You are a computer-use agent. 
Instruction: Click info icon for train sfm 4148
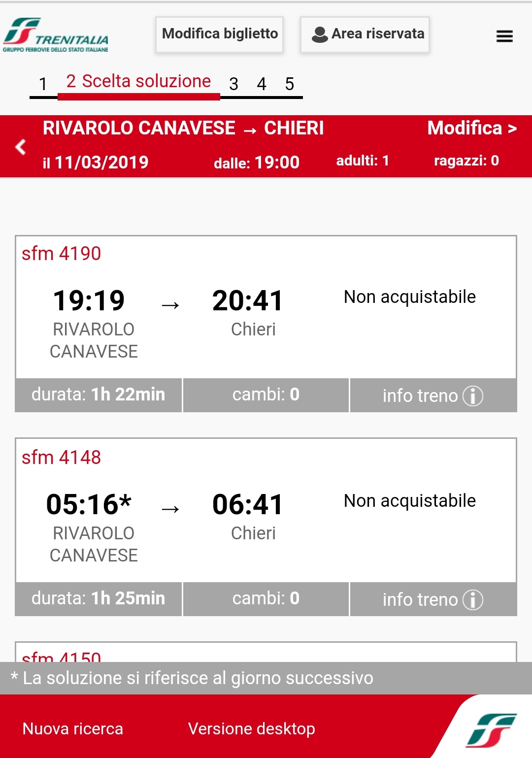point(473,599)
